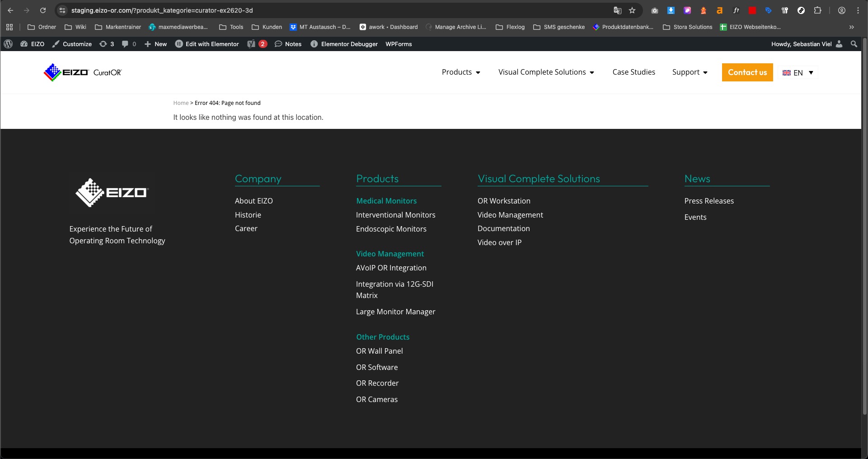The width and height of the screenshot is (868, 459).
Task: Open Case Studies menu item
Action: click(x=633, y=72)
